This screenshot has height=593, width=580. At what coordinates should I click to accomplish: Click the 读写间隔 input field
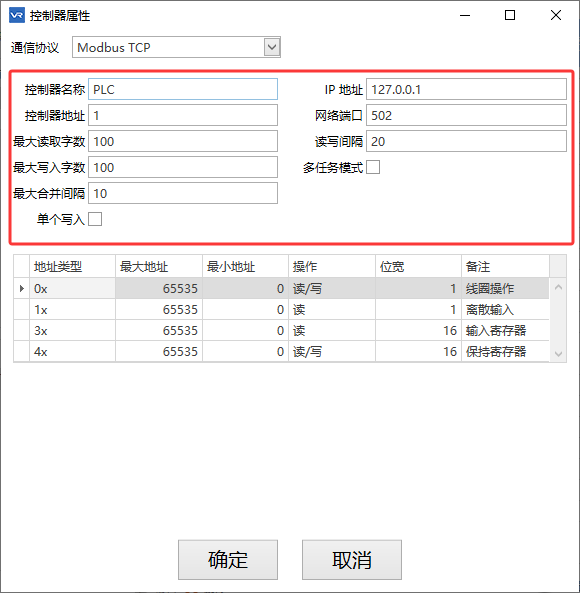coord(466,141)
